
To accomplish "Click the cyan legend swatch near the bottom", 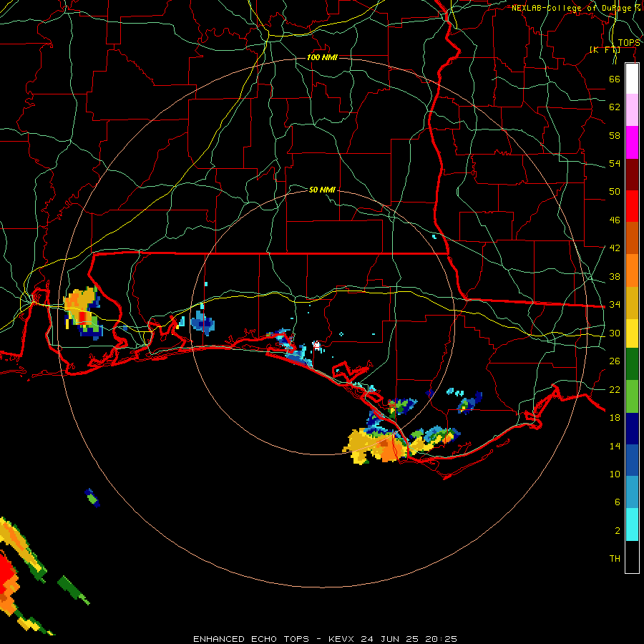I will pyautogui.click(x=632, y=525).
